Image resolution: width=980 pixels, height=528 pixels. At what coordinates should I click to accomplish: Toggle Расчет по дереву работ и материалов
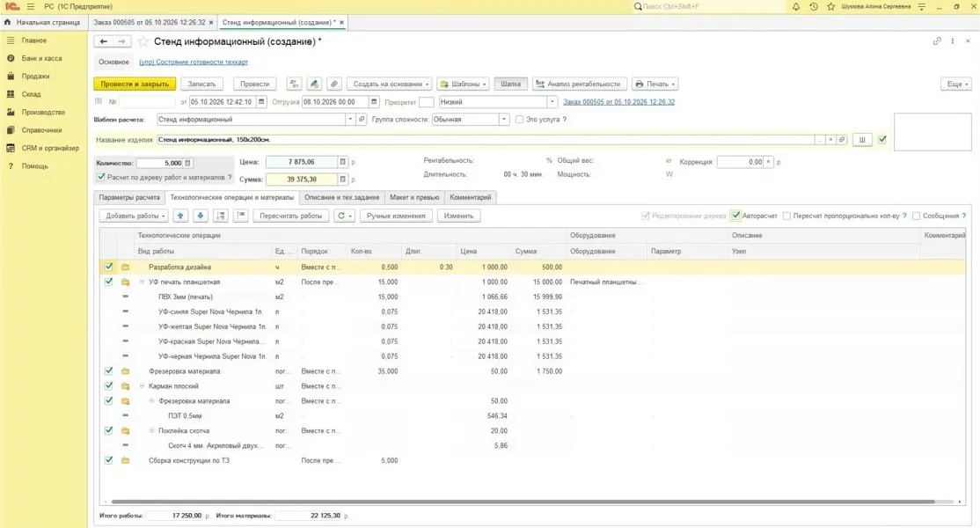point(101,178)
